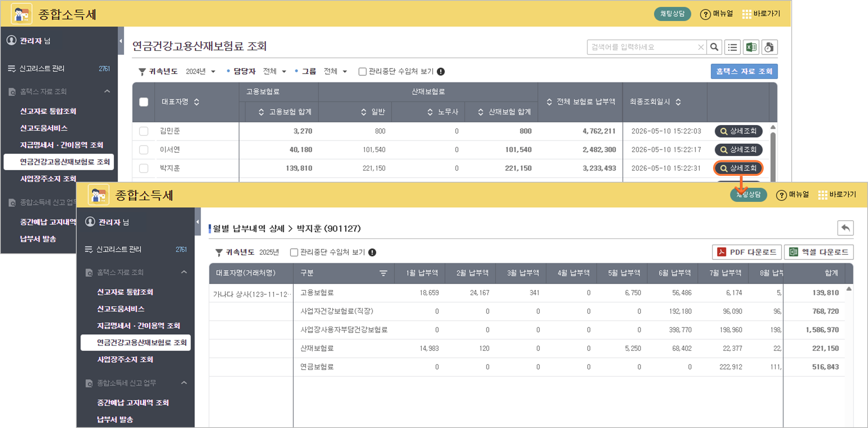Clear the search box with X icon
The width and height of the screenshot is (868, 428).
pos(701,47)
